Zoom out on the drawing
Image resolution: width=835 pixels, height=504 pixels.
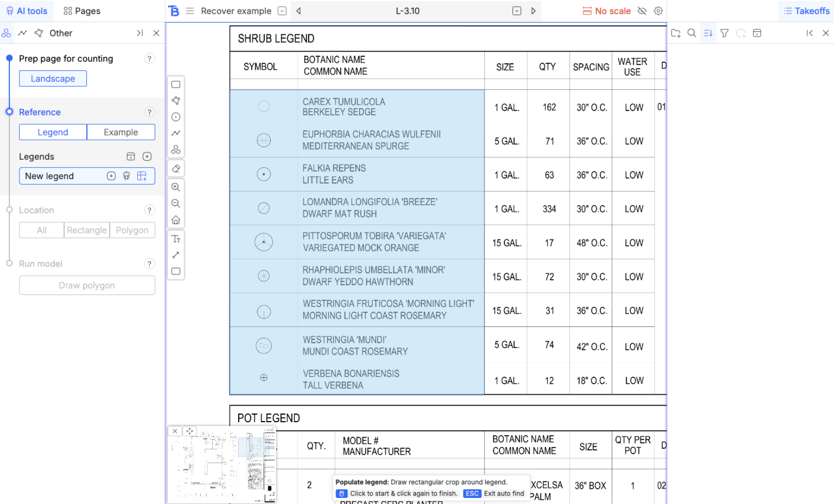[x=176, y=204]
